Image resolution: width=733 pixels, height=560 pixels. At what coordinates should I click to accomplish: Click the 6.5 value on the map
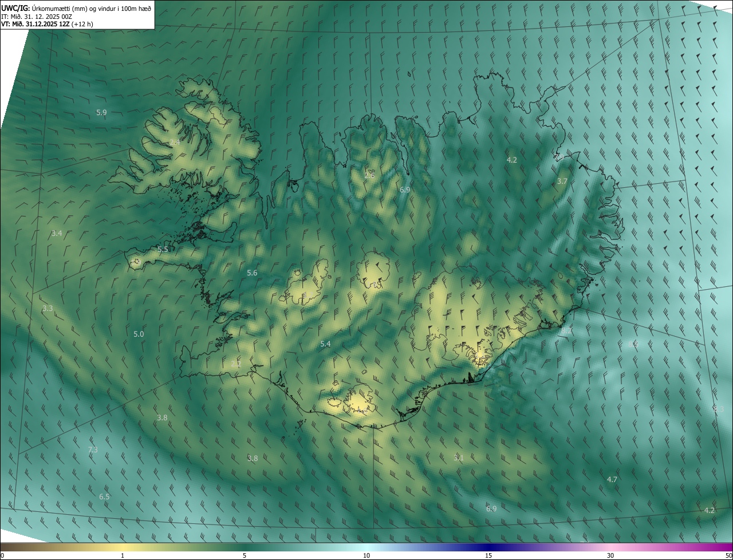(104, 496)
